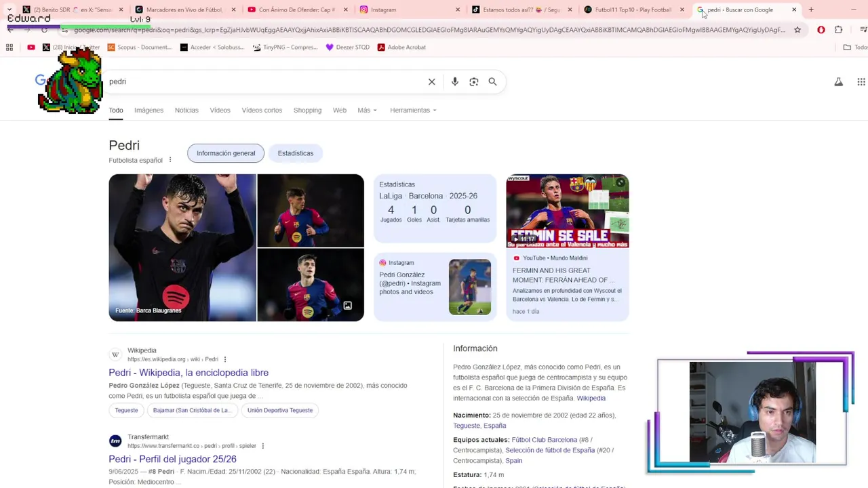Open Google apps grid icon
868x488 pixels.
(x=861, y=81)
